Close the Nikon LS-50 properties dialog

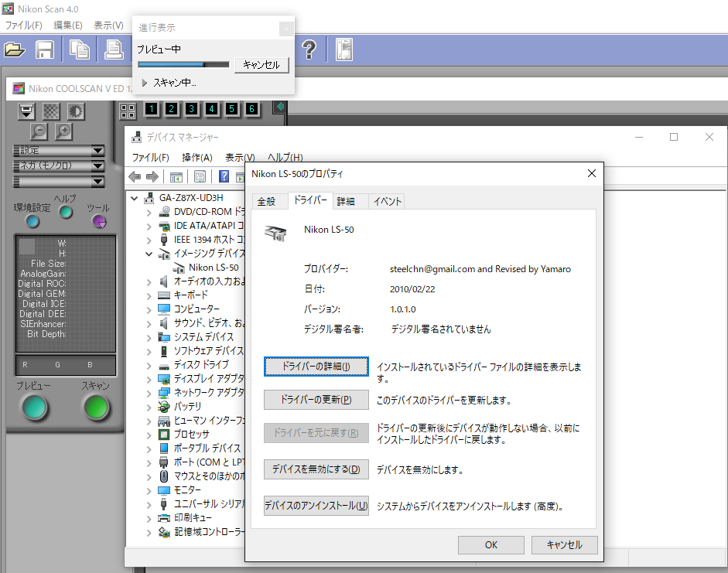(x=592, y=173)
